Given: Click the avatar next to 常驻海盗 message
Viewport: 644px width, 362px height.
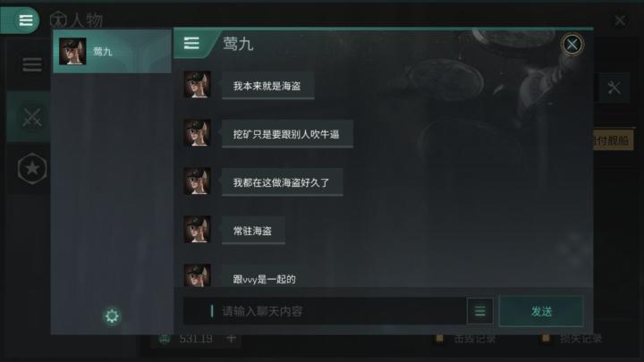Looking at the screenshot, I should pos(197,230).
